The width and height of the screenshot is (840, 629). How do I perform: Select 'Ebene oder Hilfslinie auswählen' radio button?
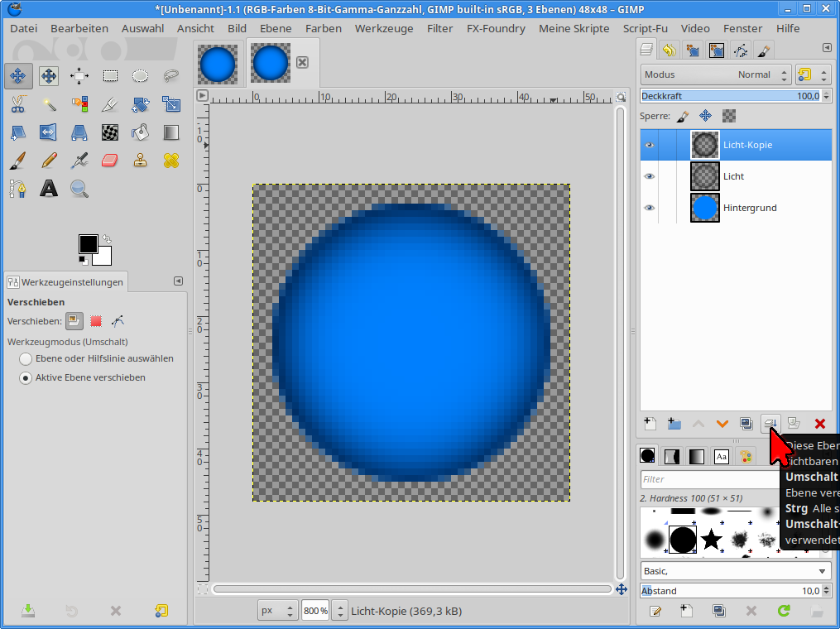click(x=26, y=358)
